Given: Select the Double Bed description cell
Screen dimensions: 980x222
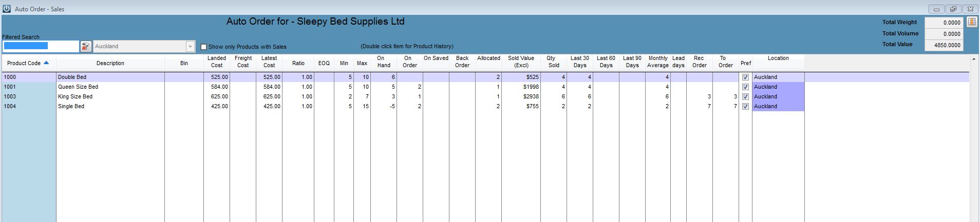Looking at the screenshot, I should (110, 77).
